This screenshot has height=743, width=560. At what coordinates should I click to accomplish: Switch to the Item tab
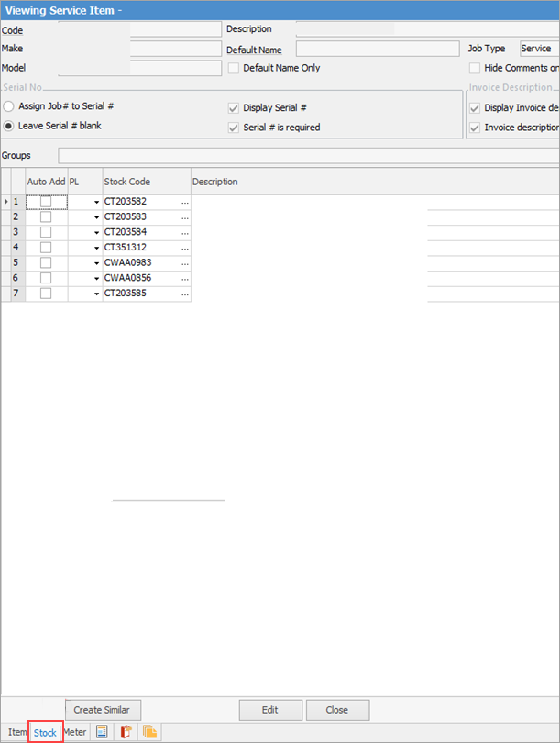17,732
